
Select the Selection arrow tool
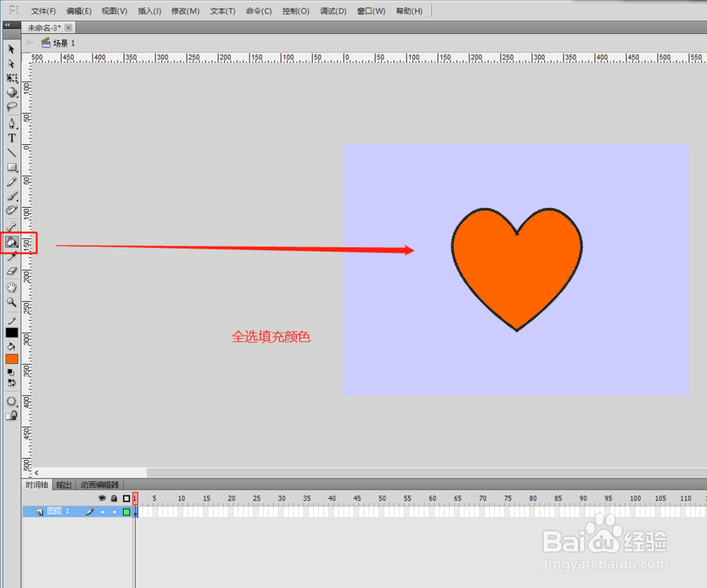(x=11, y=49)
